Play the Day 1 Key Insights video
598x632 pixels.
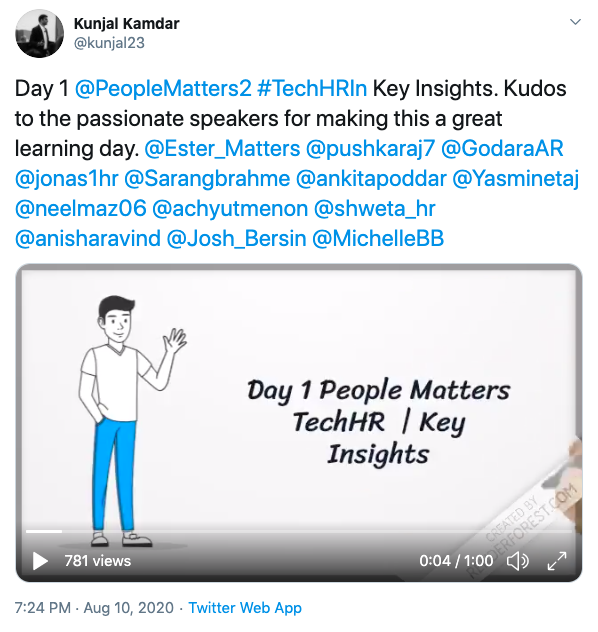[40, 561]
